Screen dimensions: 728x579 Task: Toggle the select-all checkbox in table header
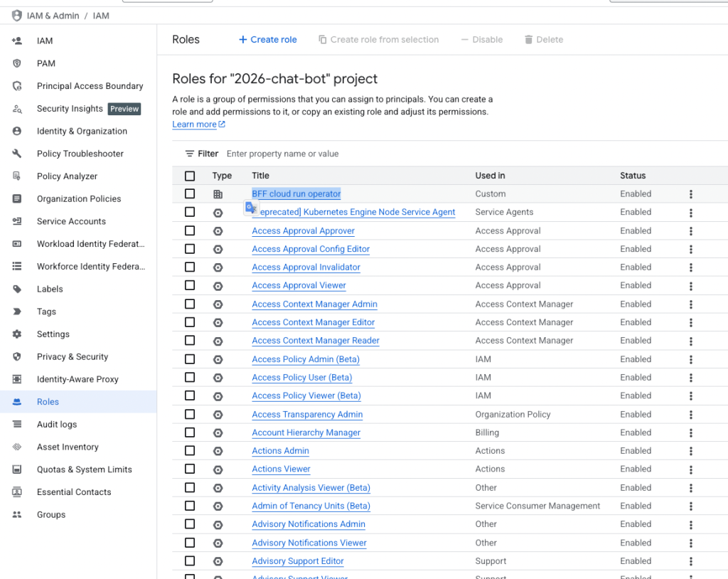click(x=190, y=176)
